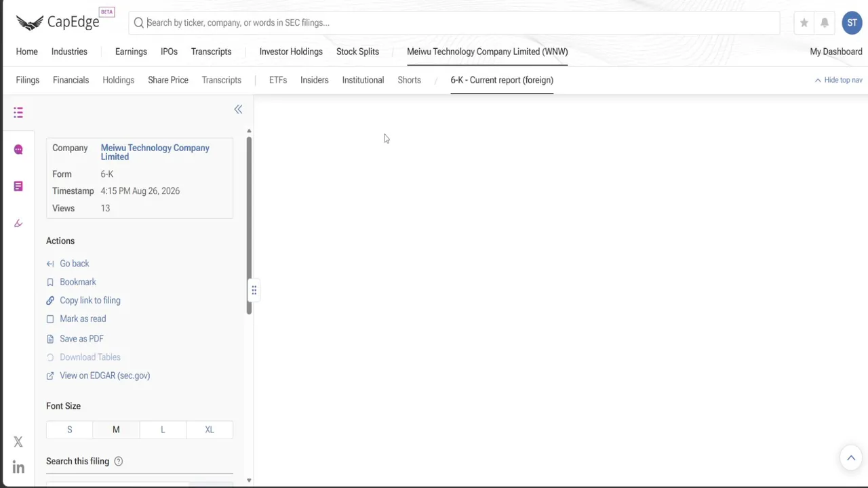The image size is (868, 488).
Task: Bookmark this filing
Action: (x=71, y=282)
